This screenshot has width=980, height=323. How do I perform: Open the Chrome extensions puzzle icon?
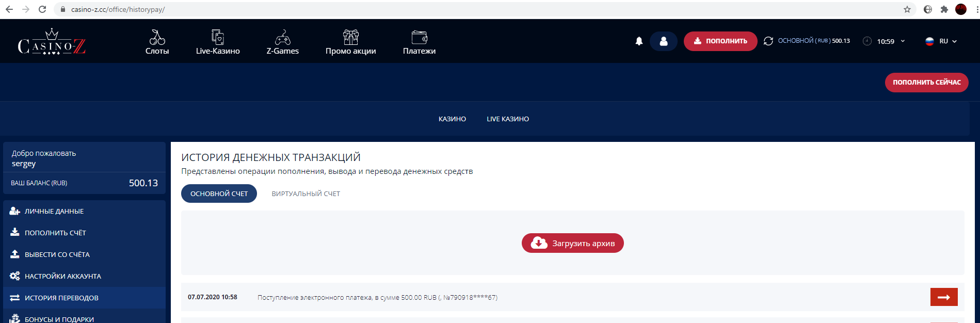click(944, 9)
